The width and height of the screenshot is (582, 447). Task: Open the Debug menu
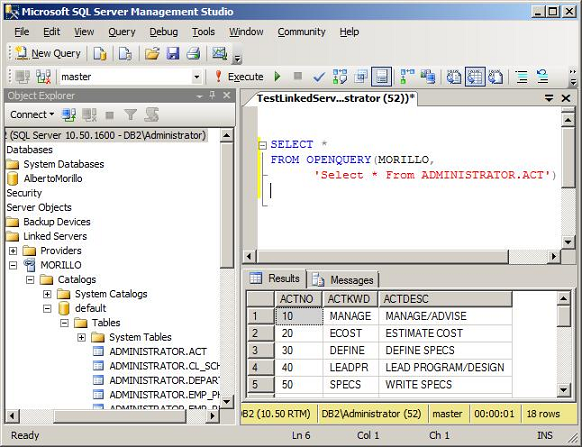(x=163, y=32)
